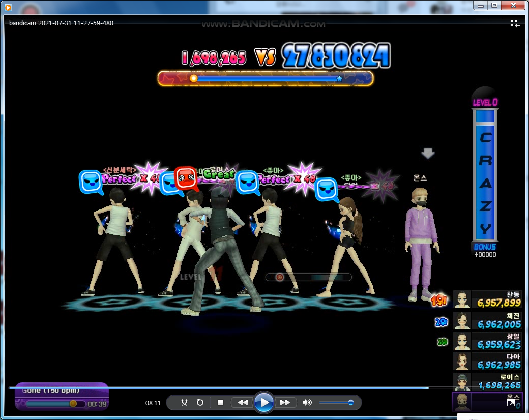Minimize the media player window
The width and height of the screenshot is (529, 420).
[x=481, y=6]
